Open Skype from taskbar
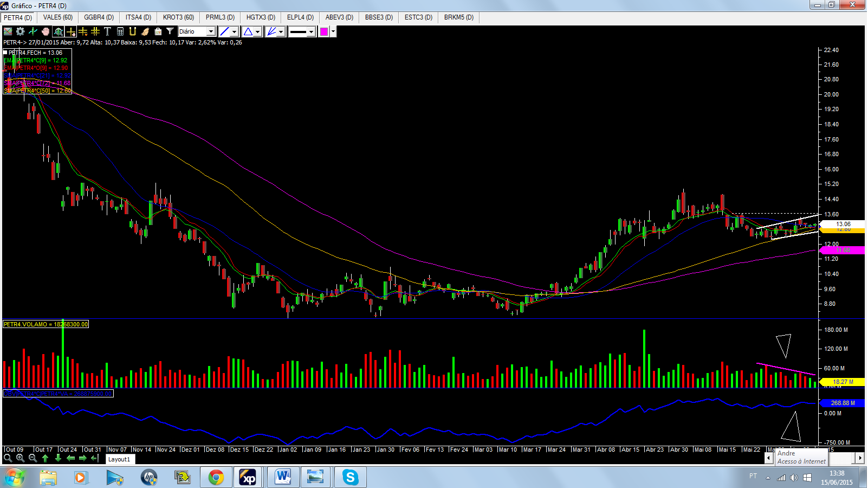 (x=350, y=477)
